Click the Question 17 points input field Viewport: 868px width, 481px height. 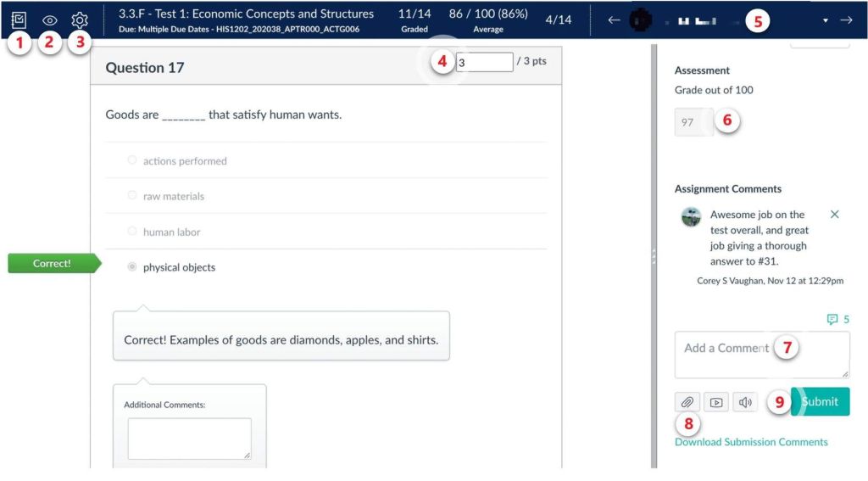484,62
